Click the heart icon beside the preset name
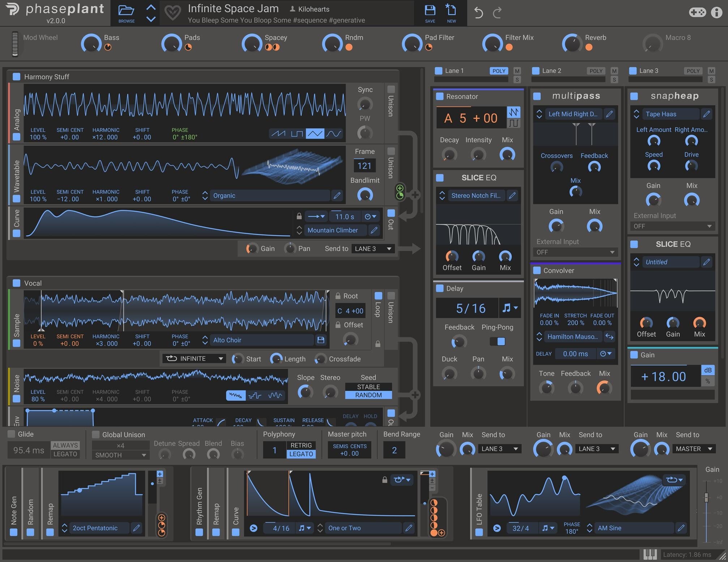Image resolution: width=728 pixels, height=562 pixels. (x=174, y=12)
